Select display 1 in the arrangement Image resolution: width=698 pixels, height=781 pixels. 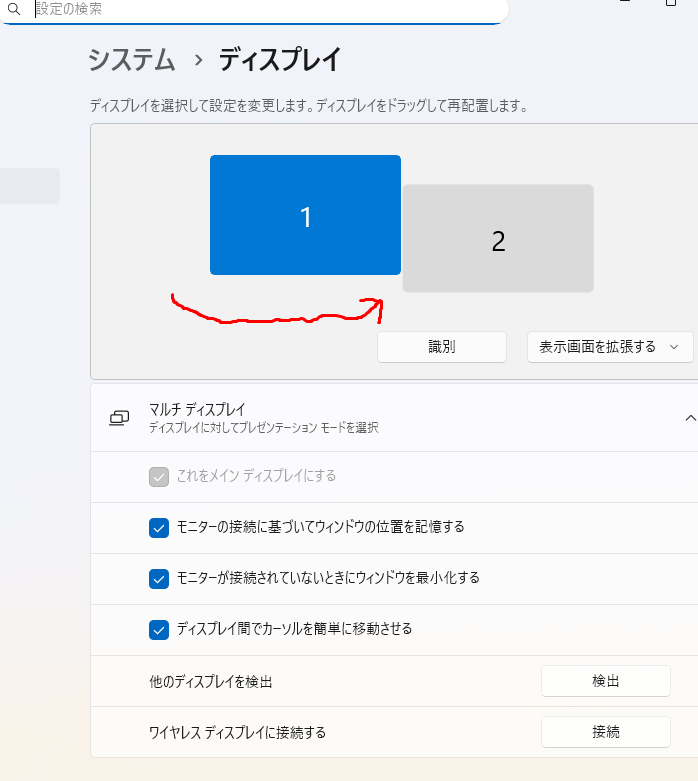pyautogui.click(x=305, y=215)
